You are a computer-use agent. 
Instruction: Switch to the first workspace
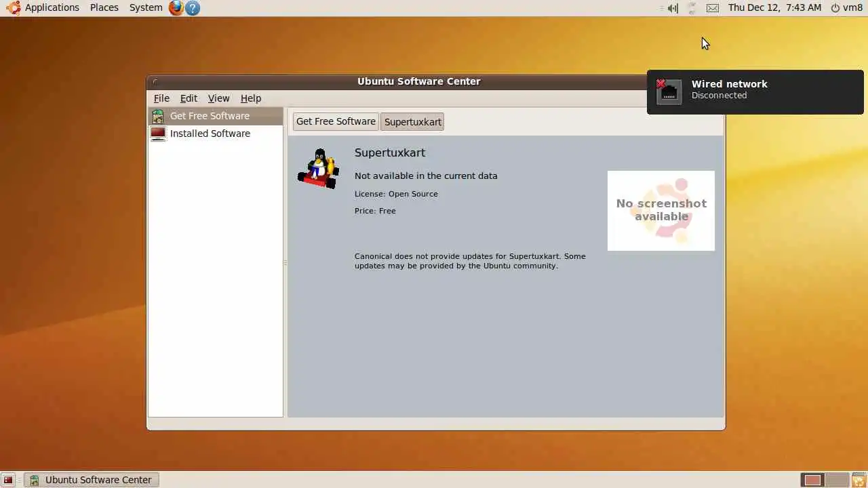click(812, 480)
